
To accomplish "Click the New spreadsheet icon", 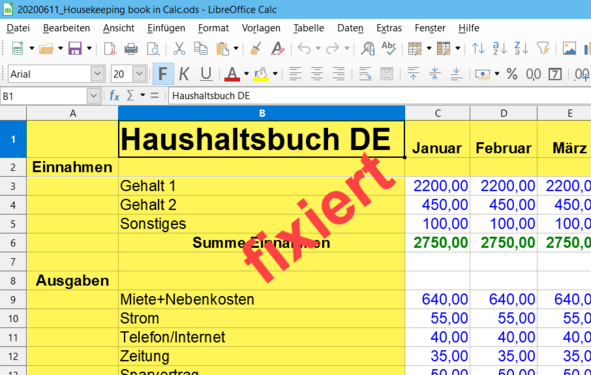I will point(17,49).
